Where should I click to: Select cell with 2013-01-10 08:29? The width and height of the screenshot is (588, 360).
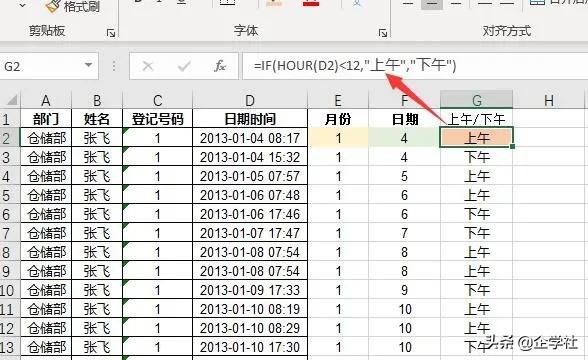(x=250, y=328)
